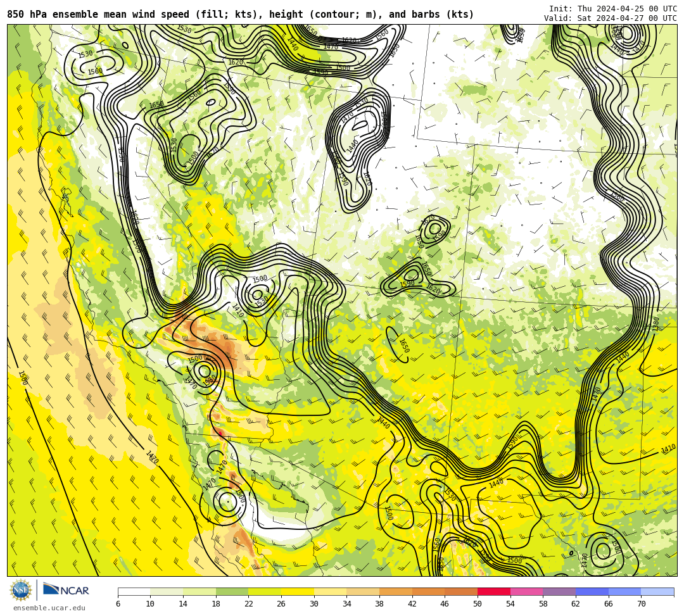Click the legend tick label 34

click(347, 604)
